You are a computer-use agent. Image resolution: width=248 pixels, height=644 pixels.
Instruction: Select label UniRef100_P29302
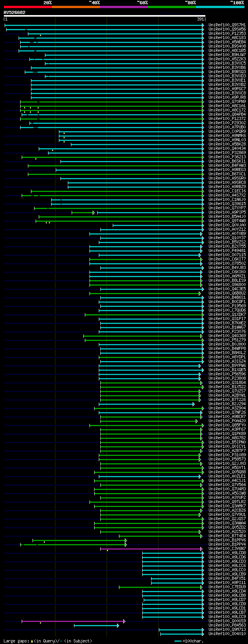[227, 123]
